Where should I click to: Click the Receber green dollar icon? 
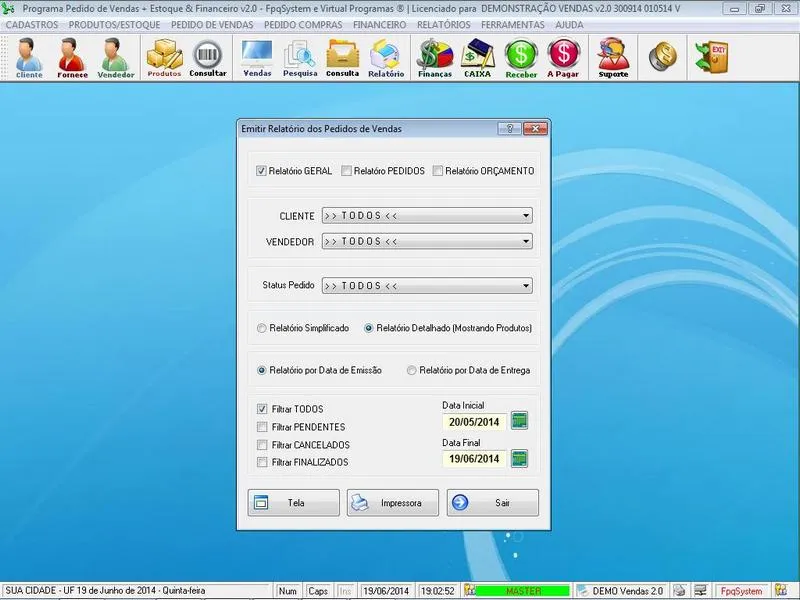521,58
